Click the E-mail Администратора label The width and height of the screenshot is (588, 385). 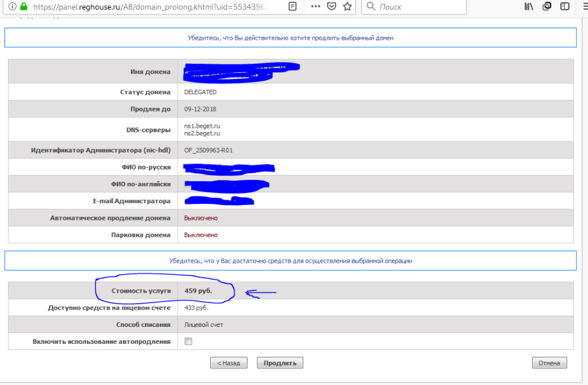point(132,201)
